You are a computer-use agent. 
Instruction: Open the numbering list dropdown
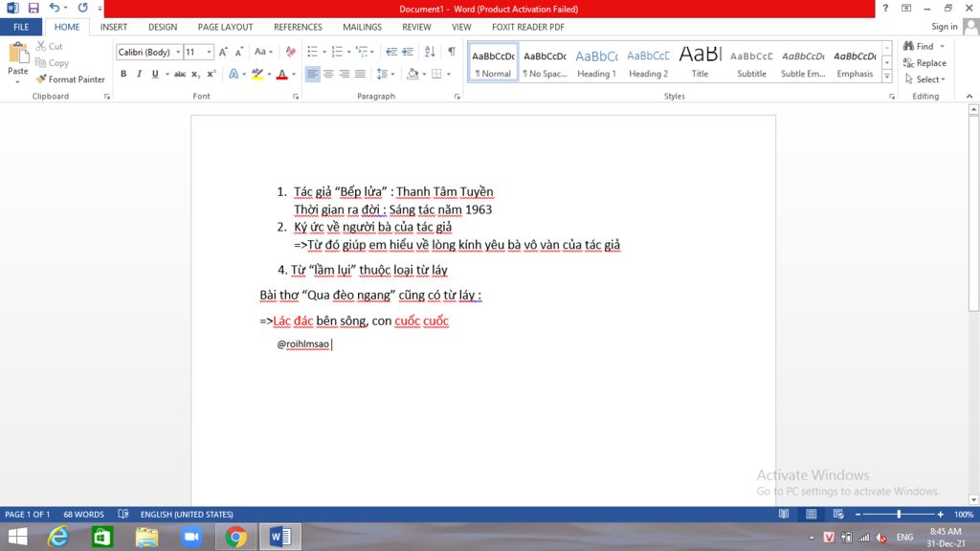348,52
